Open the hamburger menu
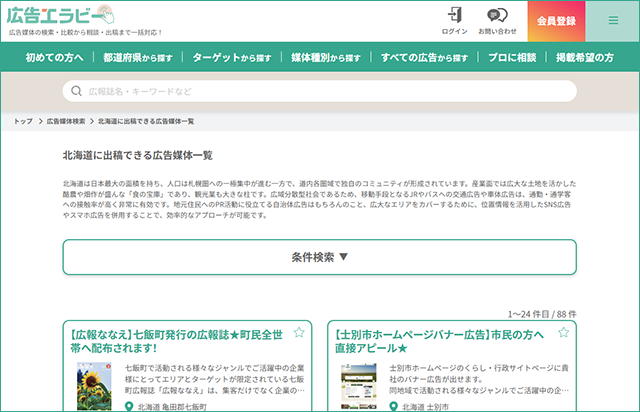This screenshot has width=640, height=412. (613, 20)
